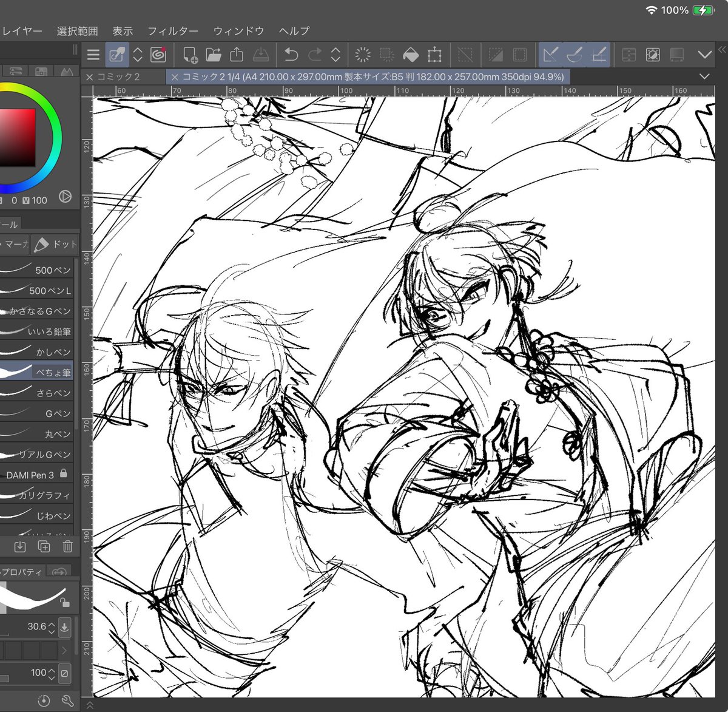The width and height of the screenshot is (728, 712).
Task: Toggle Snap to Ruler
Action: [x=550, y=55]
